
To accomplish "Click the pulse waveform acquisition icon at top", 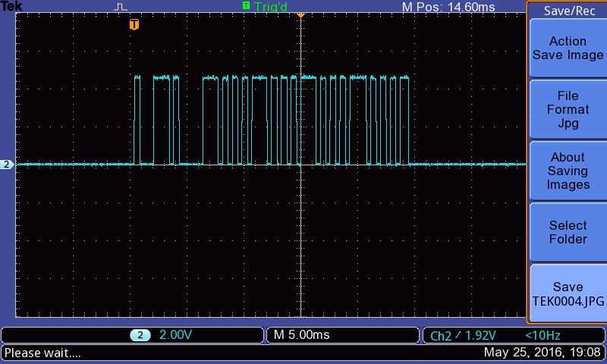I will 121,7.
